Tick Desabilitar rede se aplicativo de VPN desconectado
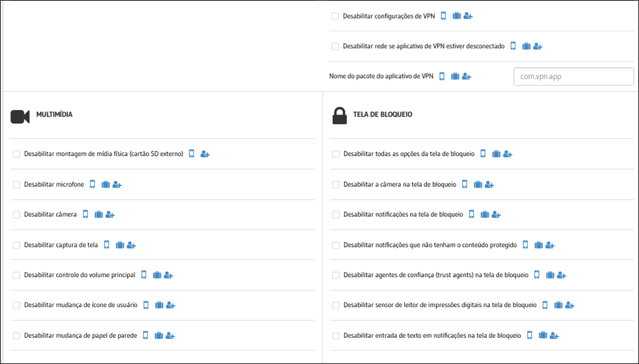639x364 pixels. pyautogui.click(x=335, y=46)
